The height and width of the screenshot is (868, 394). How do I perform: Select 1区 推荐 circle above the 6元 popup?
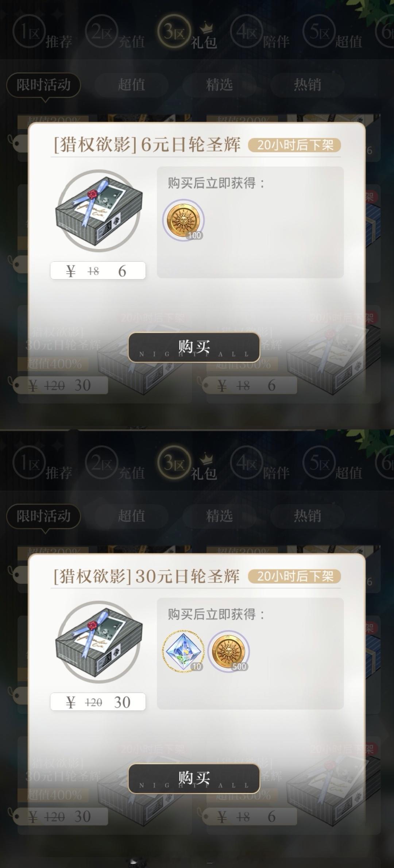(x=29, y=32)
